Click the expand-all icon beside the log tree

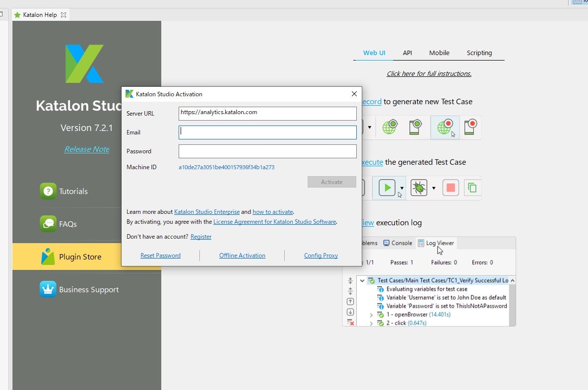tap(350, 291)
